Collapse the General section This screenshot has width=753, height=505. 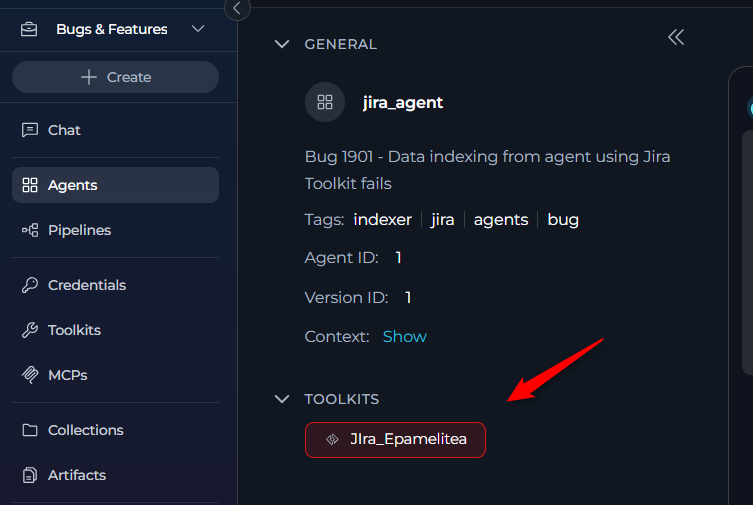tap(282, 44)
